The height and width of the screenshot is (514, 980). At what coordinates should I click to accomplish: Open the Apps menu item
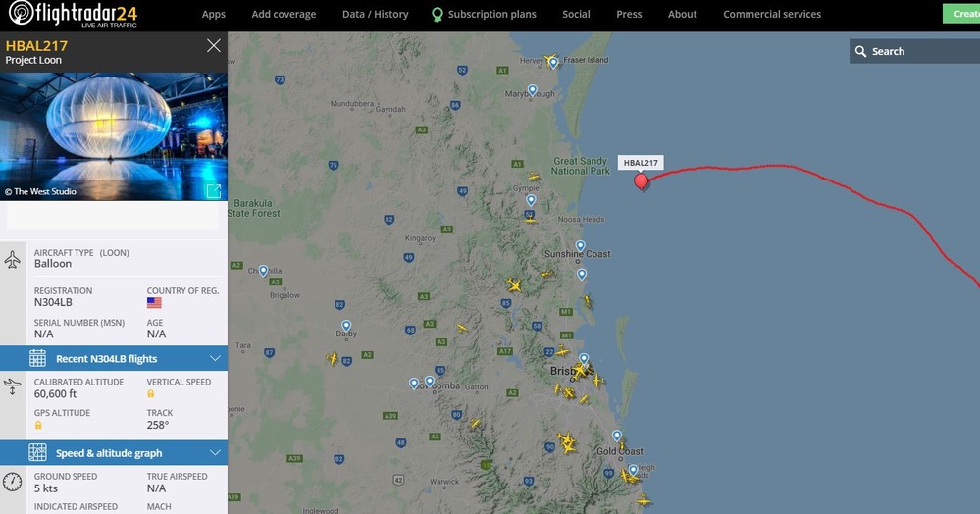pyautogui.click(x=213, y=14)
